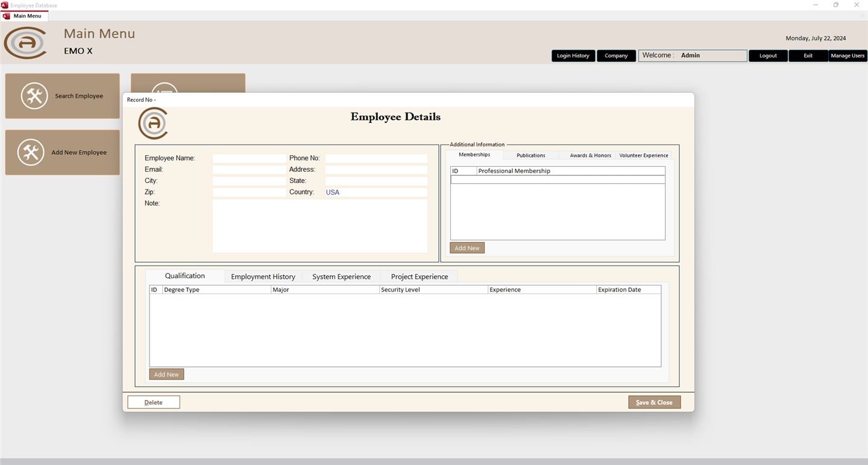Click the Address input field
The width and height of the screenshot is (868, 465).
coord(376,170)
